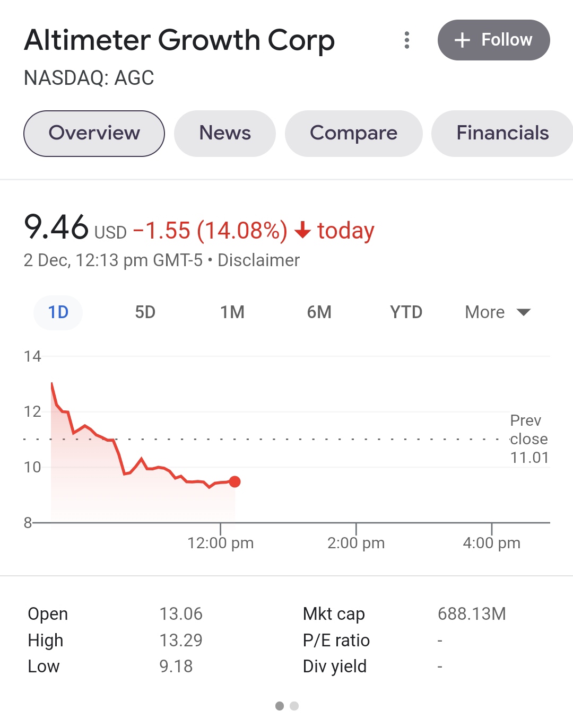Viewport: 573px width, 728px height.
Task: Click the red down arrow beside today
Action: [302, 231]
